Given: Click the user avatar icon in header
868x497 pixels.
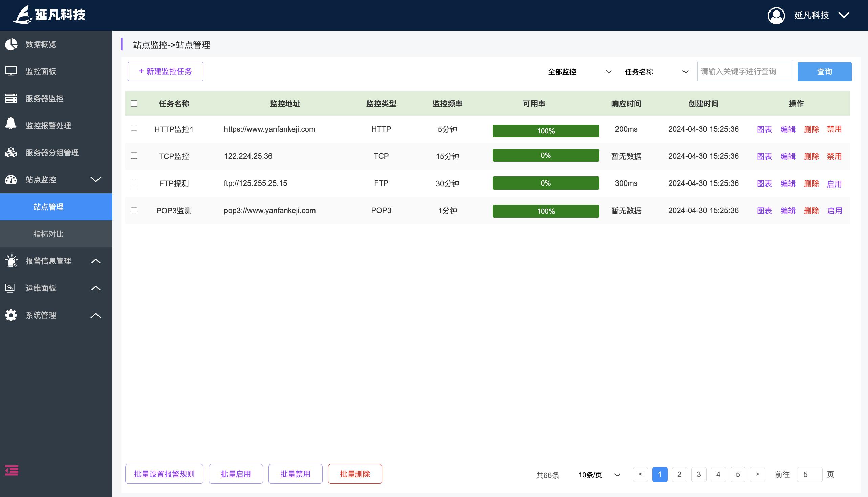Looking at the screenshot, I should coord(776,15).
